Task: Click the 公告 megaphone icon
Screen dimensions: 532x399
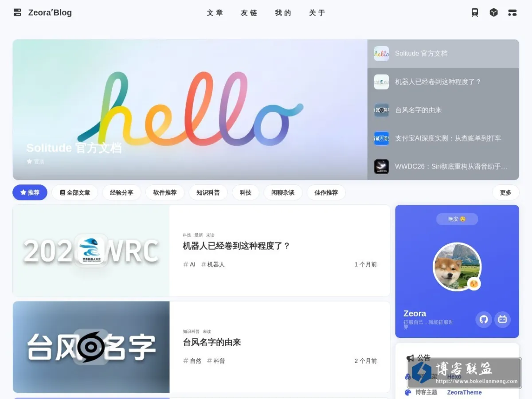Action: point(410,358)
